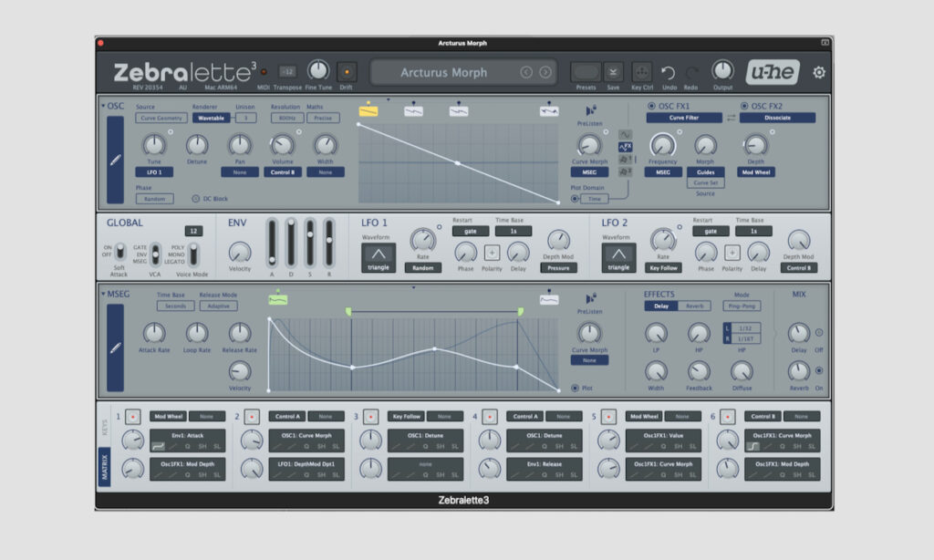Screen dimensions: 934x560
Task: Click the Key Ctrl crosshair icon
Action: (x=641, y=73)
